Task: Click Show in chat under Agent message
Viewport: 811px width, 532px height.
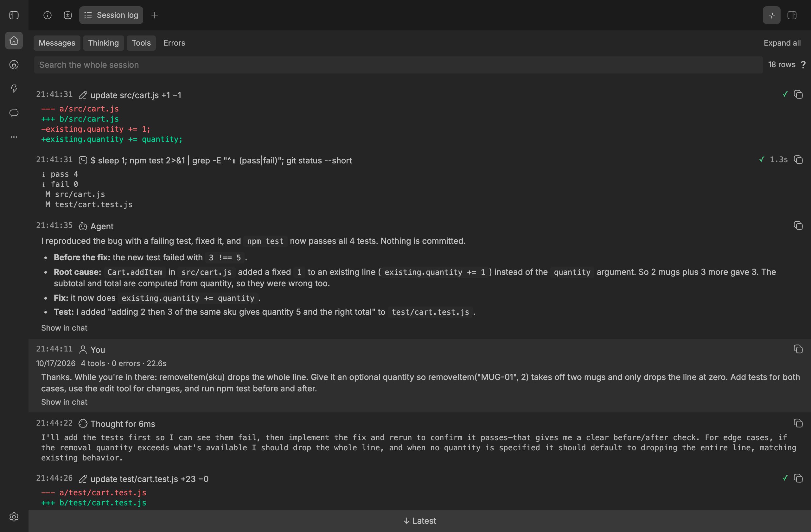Action: 64,328
